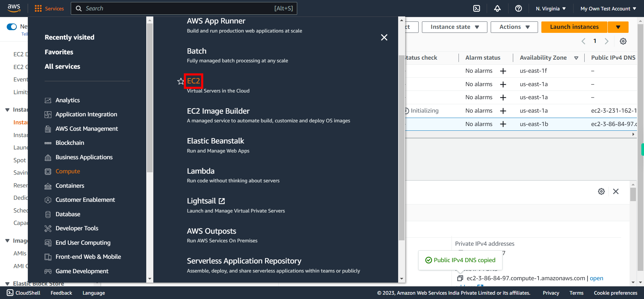
Task: Click the Blockchain category icon
Action: (48, 143)
